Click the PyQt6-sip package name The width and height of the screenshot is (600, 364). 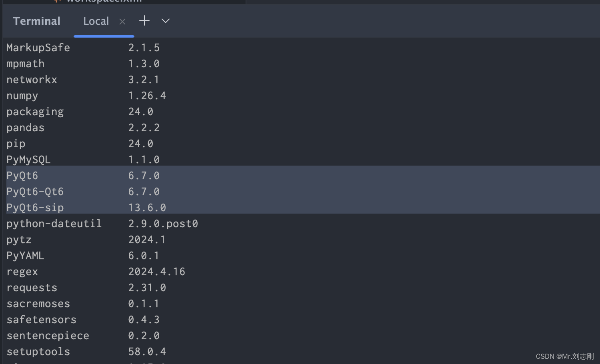tap(35, 208)
